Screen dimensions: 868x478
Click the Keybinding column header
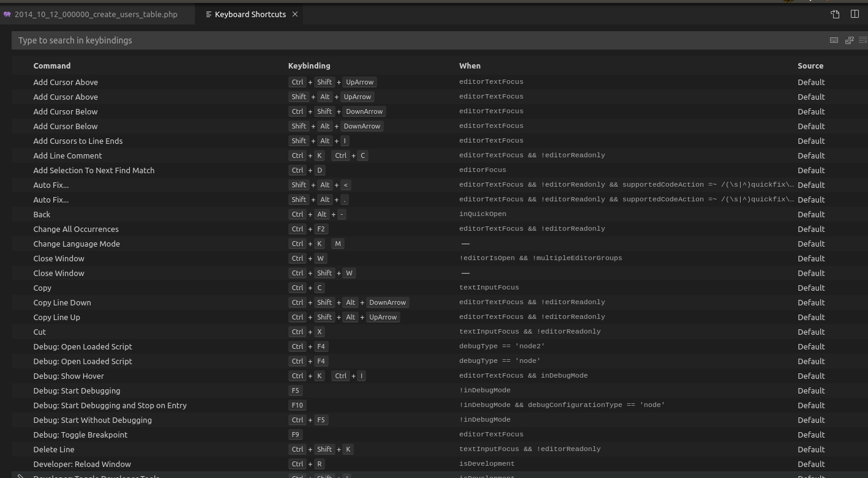click(x=309, y=65)
